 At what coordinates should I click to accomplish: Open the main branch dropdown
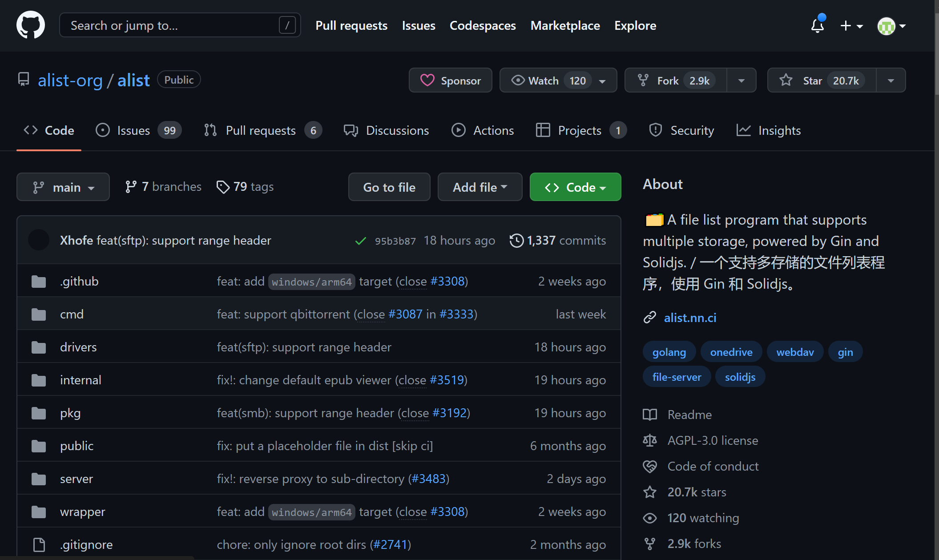pos(63,187)
